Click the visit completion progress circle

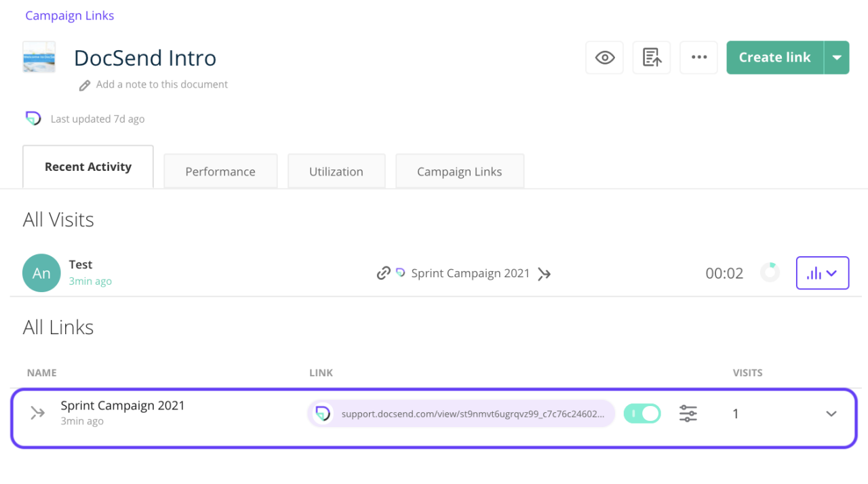tap(770, 273)
